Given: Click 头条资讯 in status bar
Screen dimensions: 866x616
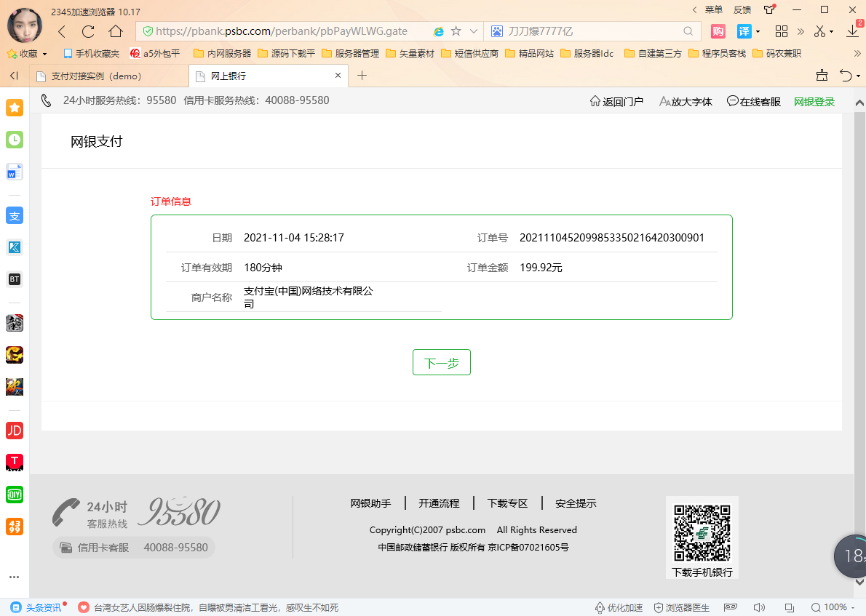Looking at the screenshot, I should [38, 607].
